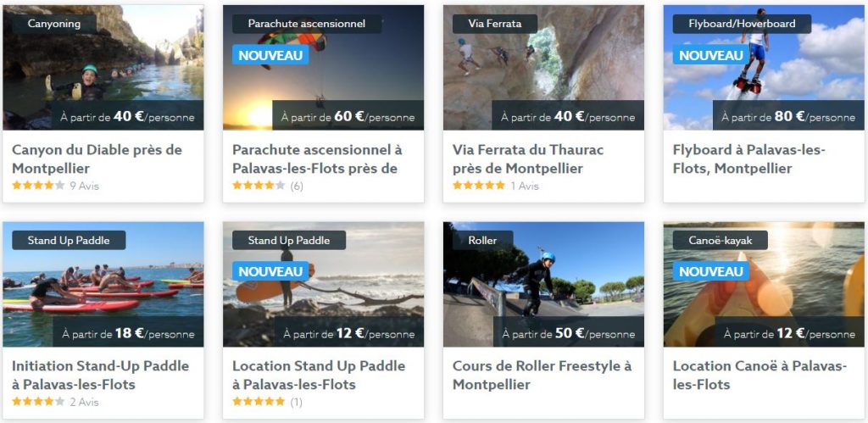Open the Location Stand Up Paddle listing title
Screen dimensions: 868x423
coord(319,376)
